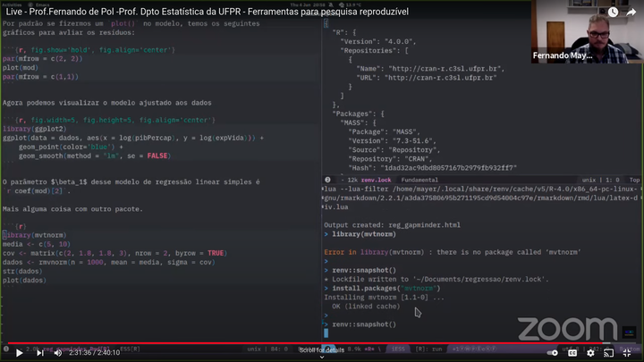Viewport: 644px width, 362px height.
Task: Click the Fundamental mode label
Action: [419, 180]
